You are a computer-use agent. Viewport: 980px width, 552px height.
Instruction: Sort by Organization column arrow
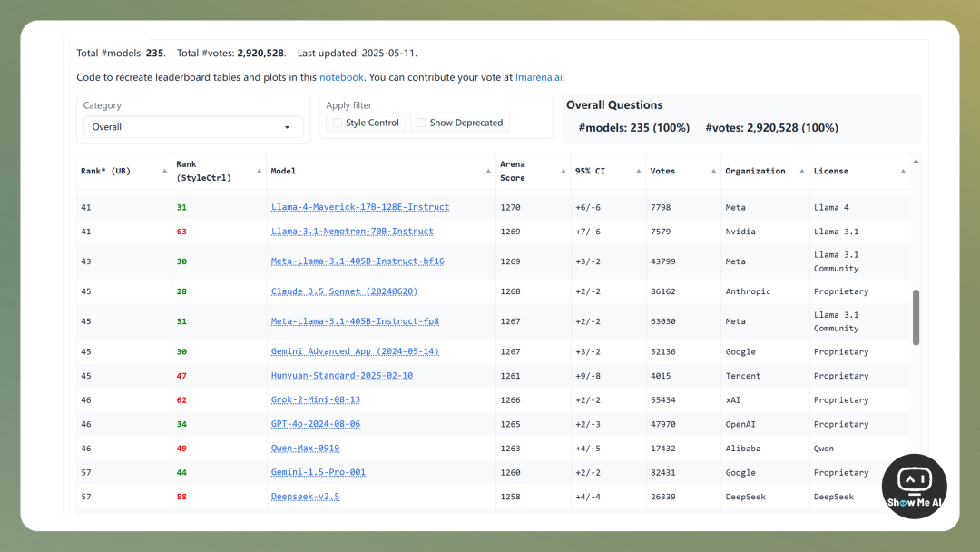pyautogui.click(x=802, y=171)
